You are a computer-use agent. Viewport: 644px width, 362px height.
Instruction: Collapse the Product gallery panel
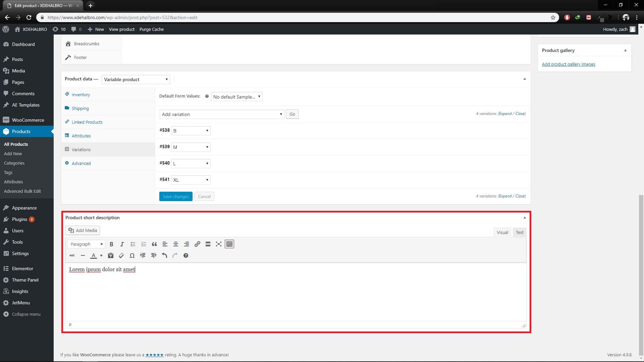click(x=625, y=50)
